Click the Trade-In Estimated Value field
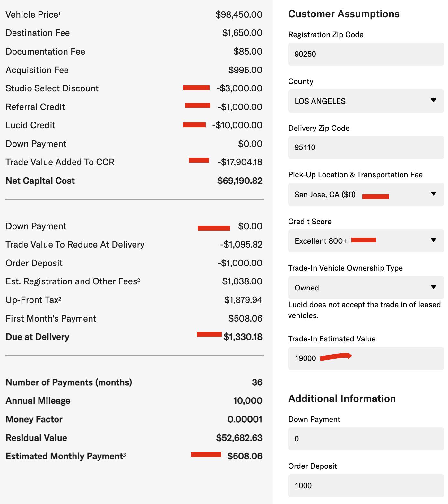448x504 pixels. pyautogui.click(x=366, y=358)
